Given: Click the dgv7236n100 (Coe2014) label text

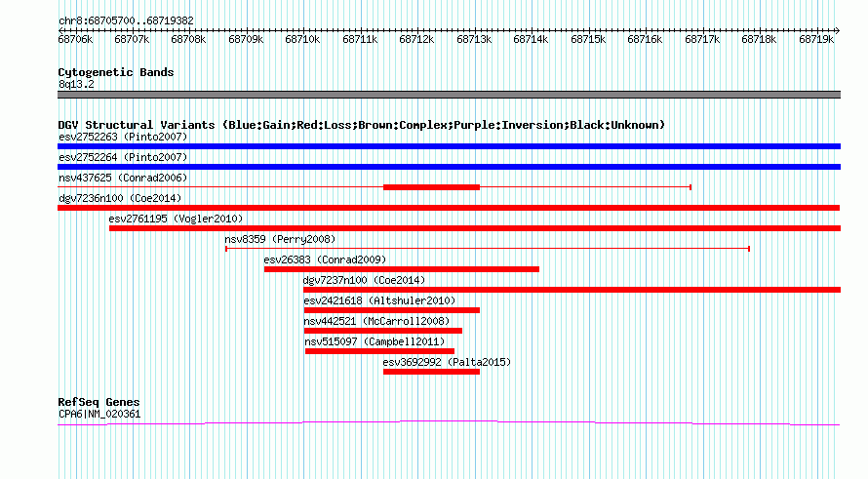Looking at the screenshot, I should click(120, 198).
